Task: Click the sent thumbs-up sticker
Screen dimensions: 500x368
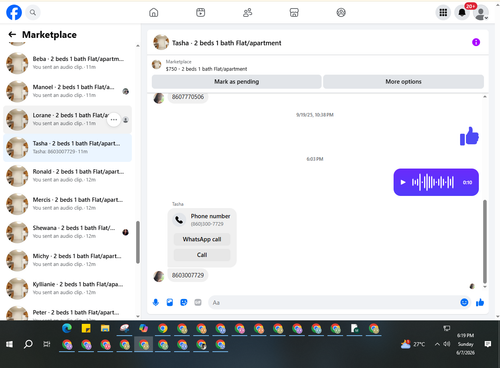Action: [x=469, y=136]
